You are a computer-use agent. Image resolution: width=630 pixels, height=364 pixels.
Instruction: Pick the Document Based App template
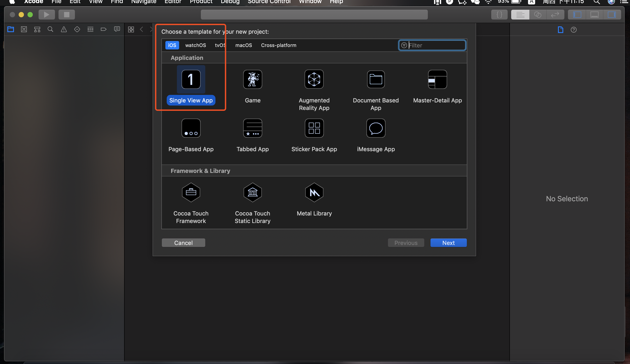point(376,90)
